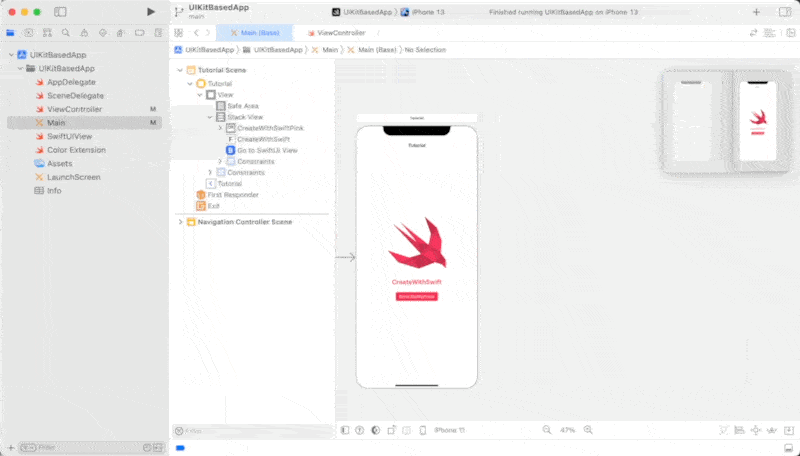Click the go back arrow in editor
800x456 pixels.
[x=195, y=33]
